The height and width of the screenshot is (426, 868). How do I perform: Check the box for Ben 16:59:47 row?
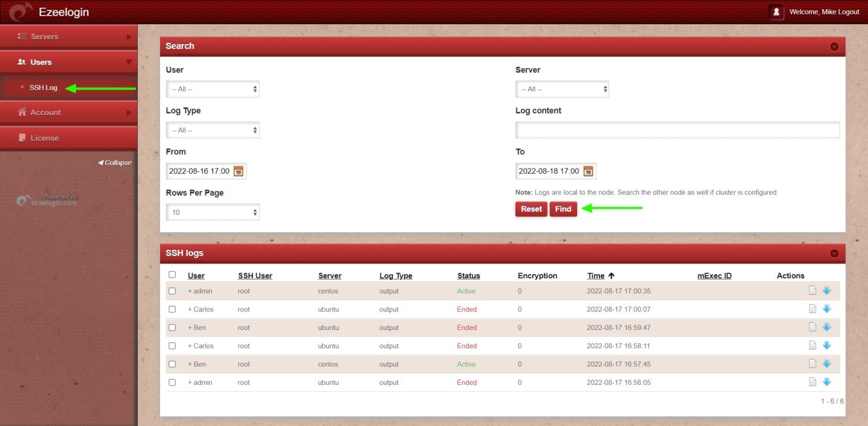point(172,327)
